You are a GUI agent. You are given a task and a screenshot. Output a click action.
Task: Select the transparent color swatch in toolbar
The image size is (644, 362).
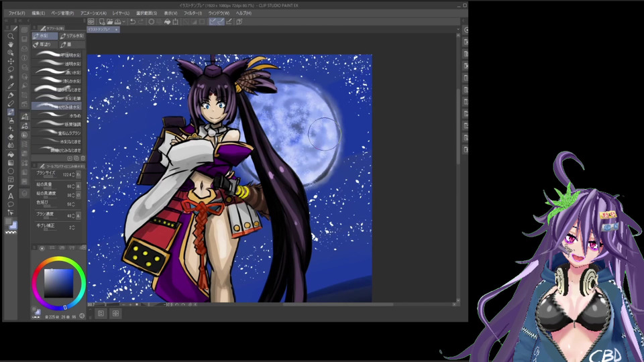pyautogui.click(x=11, y=233)
